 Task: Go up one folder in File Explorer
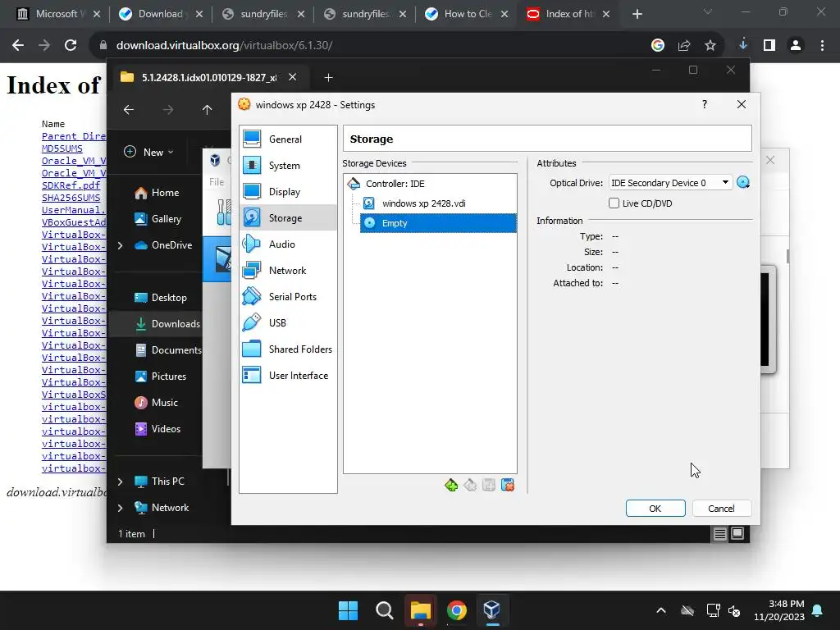click(x=208, y=110)
